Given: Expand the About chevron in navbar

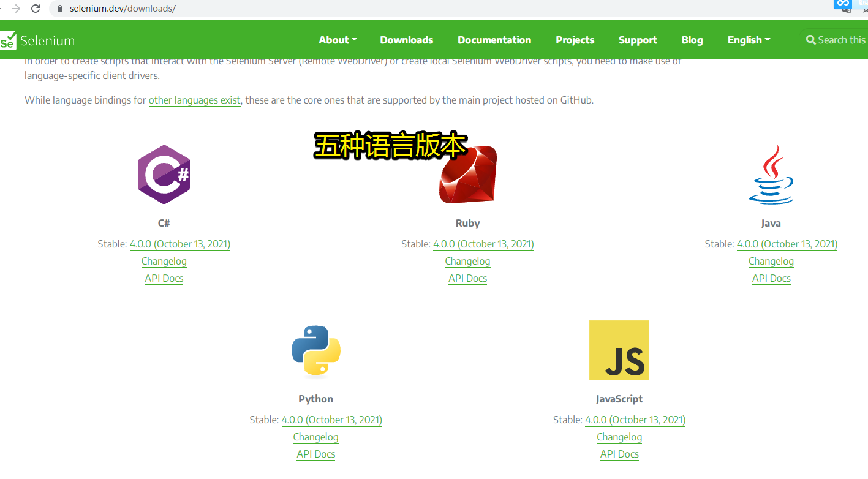Looking at the screenshot, I should point(354,40).
